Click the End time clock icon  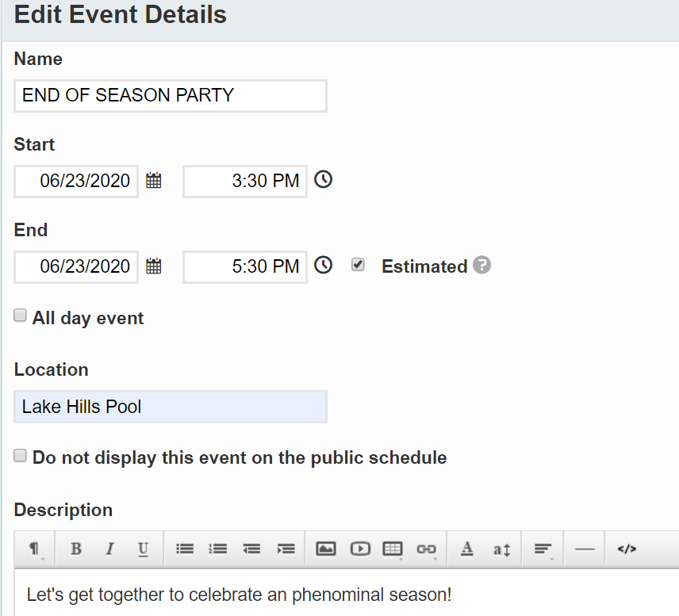pos(323,266)
